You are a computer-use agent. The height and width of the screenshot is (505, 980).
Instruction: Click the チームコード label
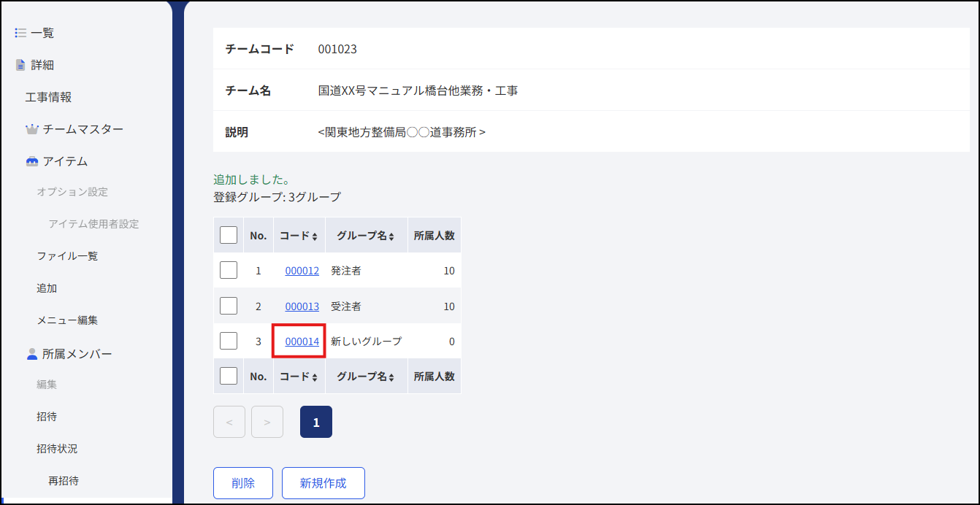point(260,49)
